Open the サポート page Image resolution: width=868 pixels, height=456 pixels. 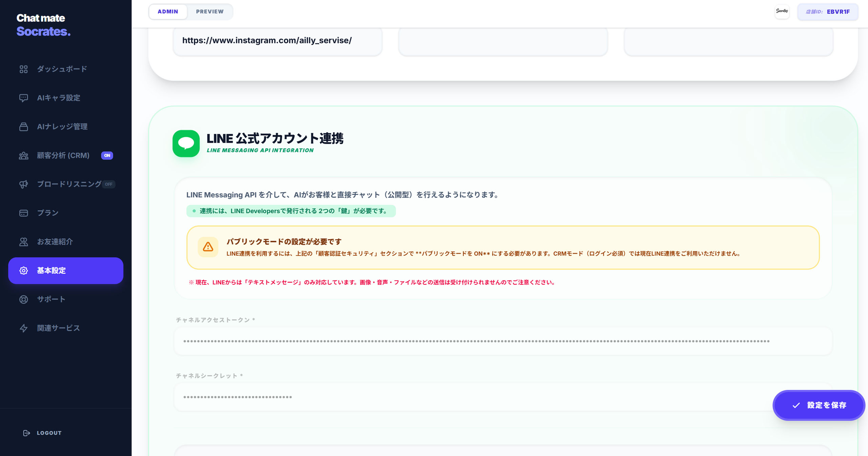pyautogui.click(x=66, y=299)
